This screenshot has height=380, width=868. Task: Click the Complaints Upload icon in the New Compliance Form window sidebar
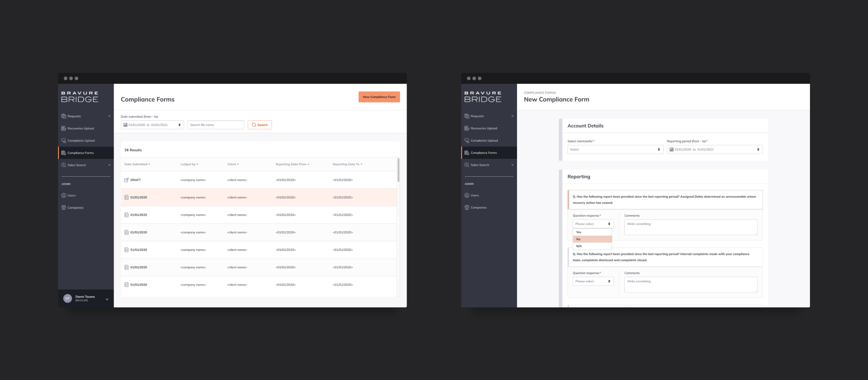tap(467, 141)
